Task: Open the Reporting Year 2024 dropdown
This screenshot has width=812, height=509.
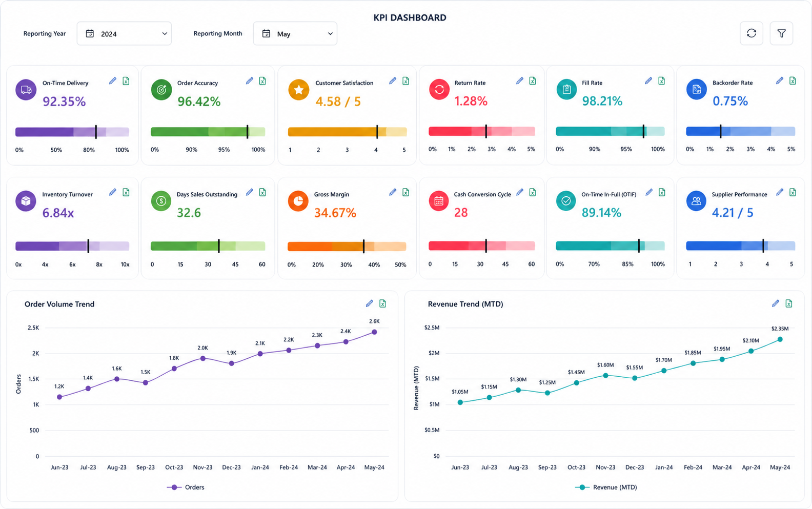Action: coord(124,33)
